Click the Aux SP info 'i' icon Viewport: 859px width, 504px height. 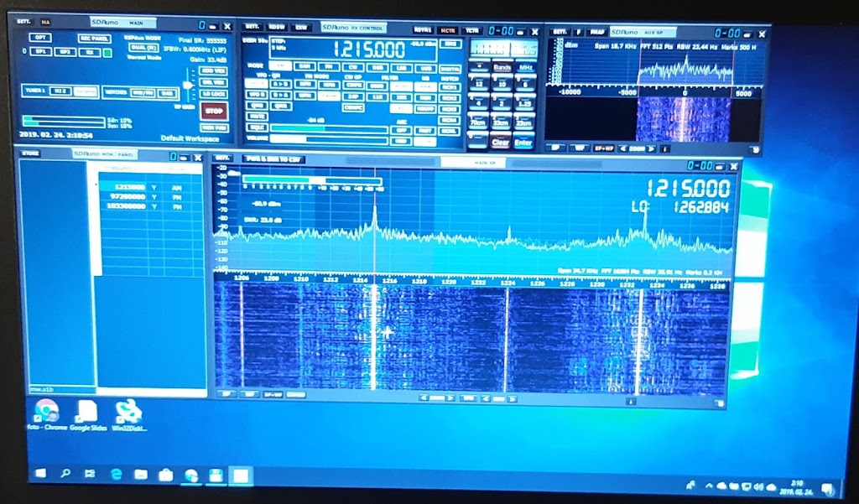click(664, 148)
